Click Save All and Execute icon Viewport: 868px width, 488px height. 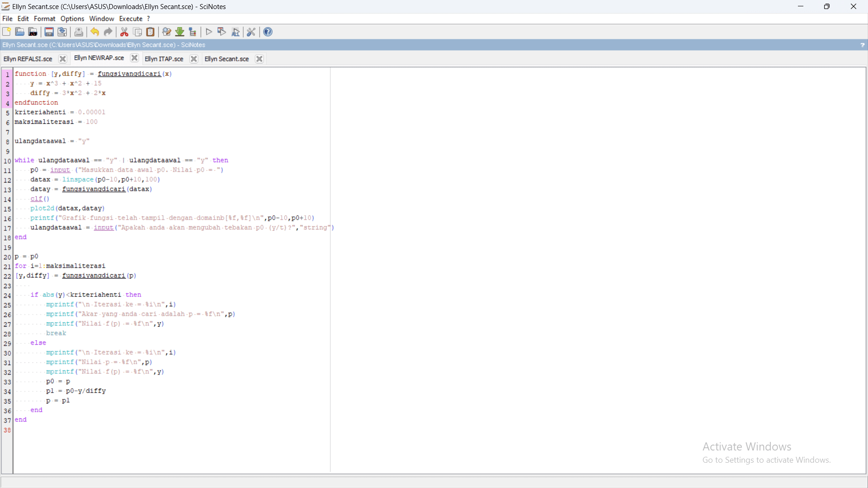(x=236, y=32)
